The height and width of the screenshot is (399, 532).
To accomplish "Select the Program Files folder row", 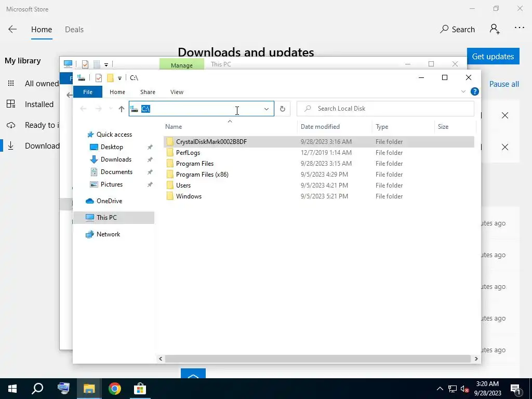I will pos(318,164).
